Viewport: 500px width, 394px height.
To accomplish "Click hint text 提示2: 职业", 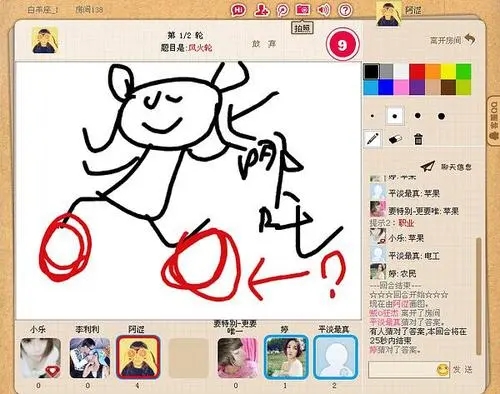I will coord(392,223).
